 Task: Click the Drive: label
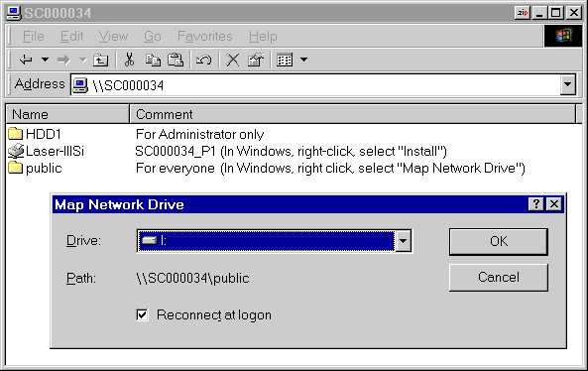[83, 240]
